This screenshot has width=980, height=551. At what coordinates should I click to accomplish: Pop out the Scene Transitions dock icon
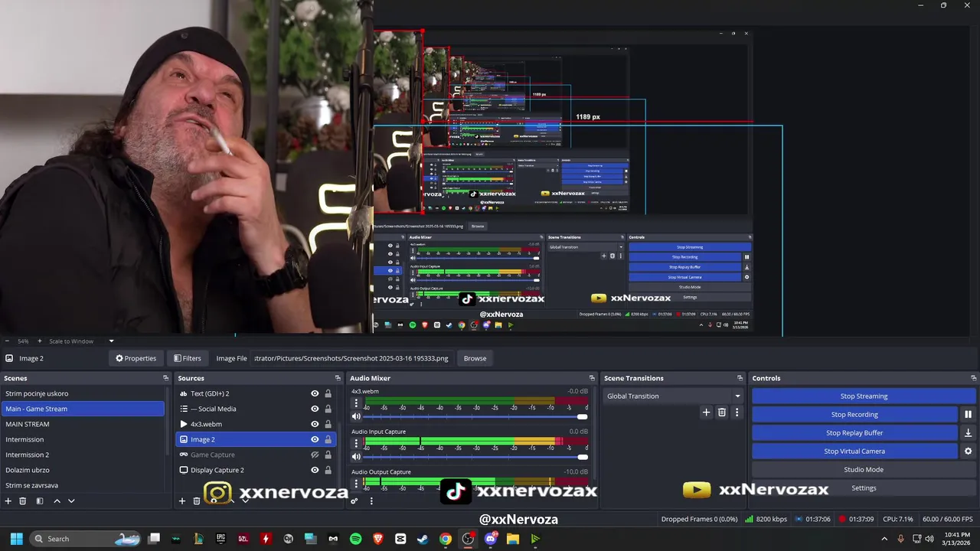click(x=740, y=378)
